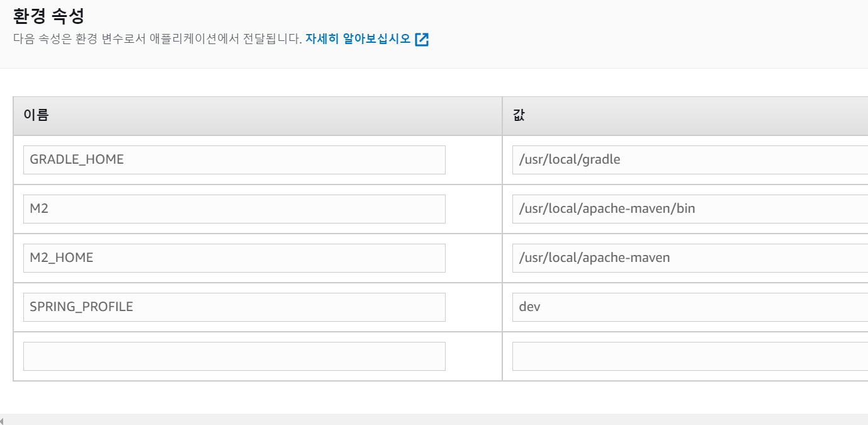Click the 이름 column header
Image resolution: width=868 pixels, height=425 pixels.
tap(257, 116)
